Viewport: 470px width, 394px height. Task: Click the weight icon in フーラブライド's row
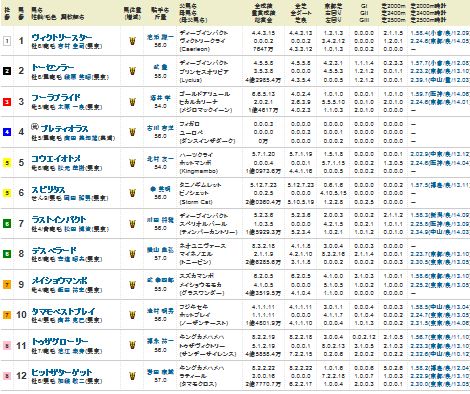(x=132, y=102)
